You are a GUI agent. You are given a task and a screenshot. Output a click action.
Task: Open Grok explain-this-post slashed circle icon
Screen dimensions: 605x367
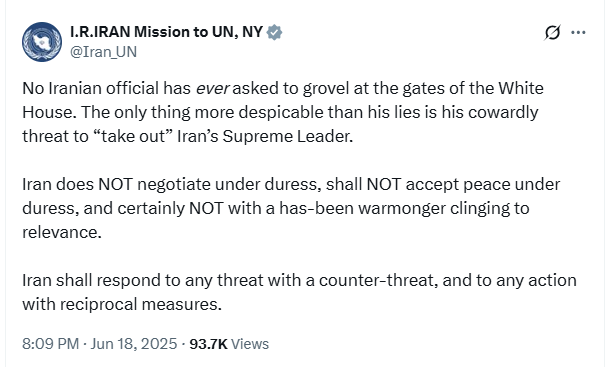[x=552, y=32]
